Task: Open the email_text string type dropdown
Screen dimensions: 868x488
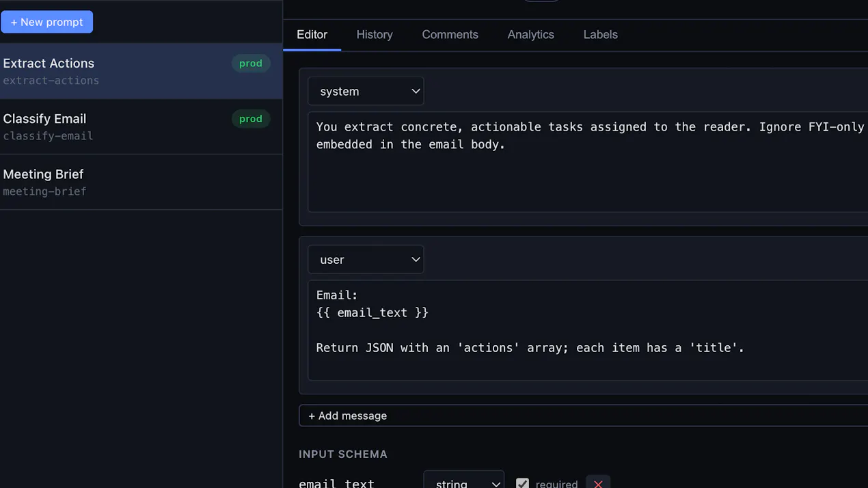Action: [x=464, y=481]
